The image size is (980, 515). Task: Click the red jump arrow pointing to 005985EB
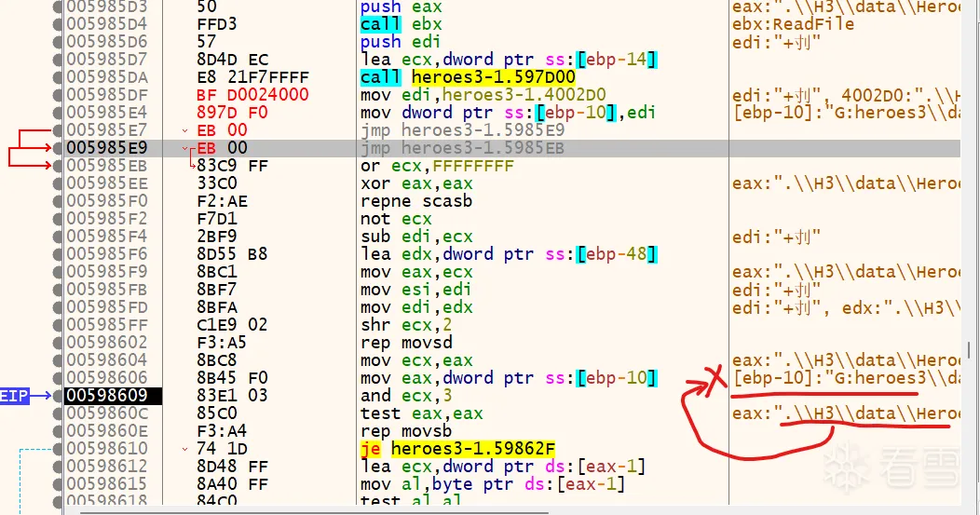click(x=35, y=166)
